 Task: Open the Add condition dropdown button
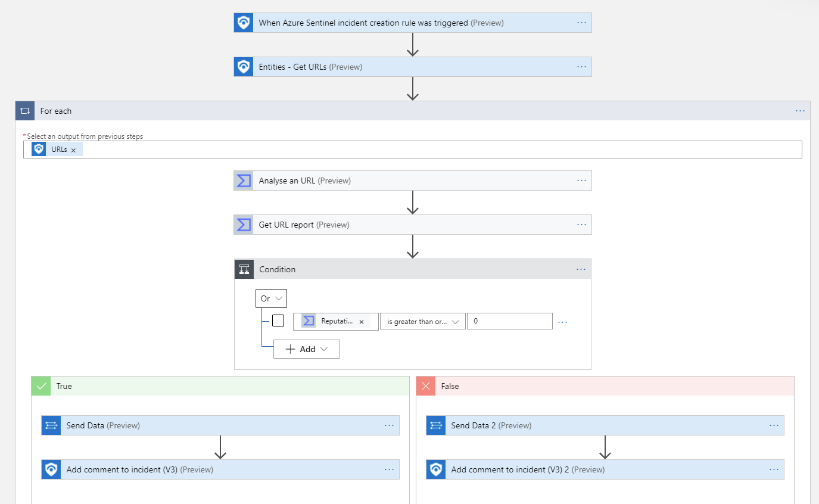307,349
